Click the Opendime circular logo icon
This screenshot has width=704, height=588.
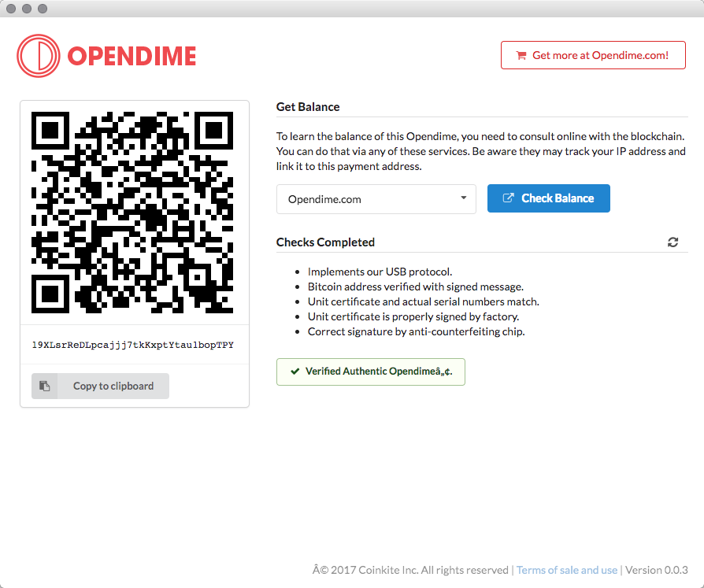coord(38,56)
